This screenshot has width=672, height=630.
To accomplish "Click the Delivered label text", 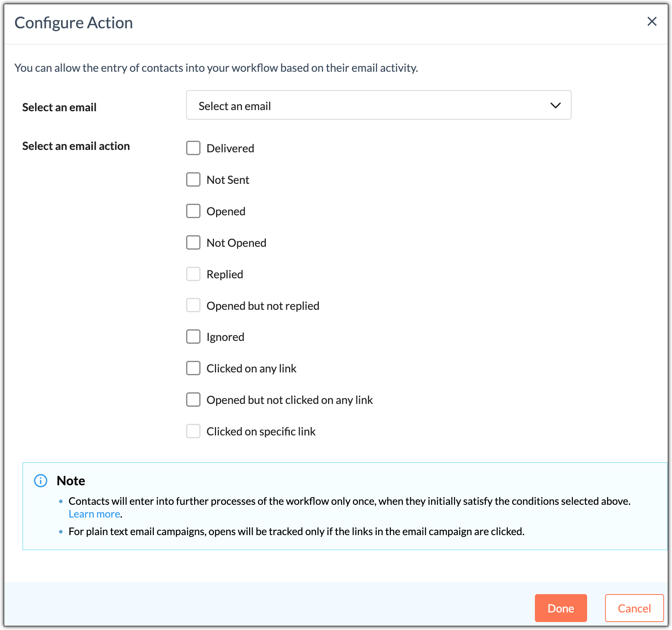I will click(x=230, y=148).
